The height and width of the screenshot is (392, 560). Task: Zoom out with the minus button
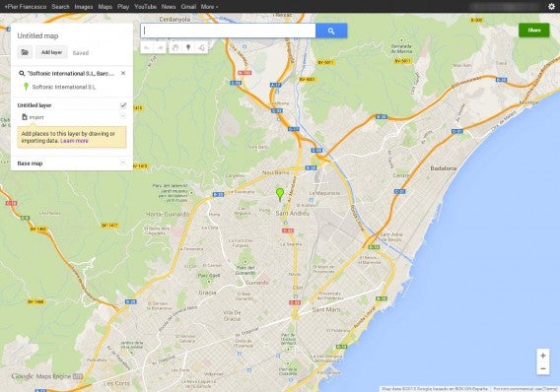point(543,368)
